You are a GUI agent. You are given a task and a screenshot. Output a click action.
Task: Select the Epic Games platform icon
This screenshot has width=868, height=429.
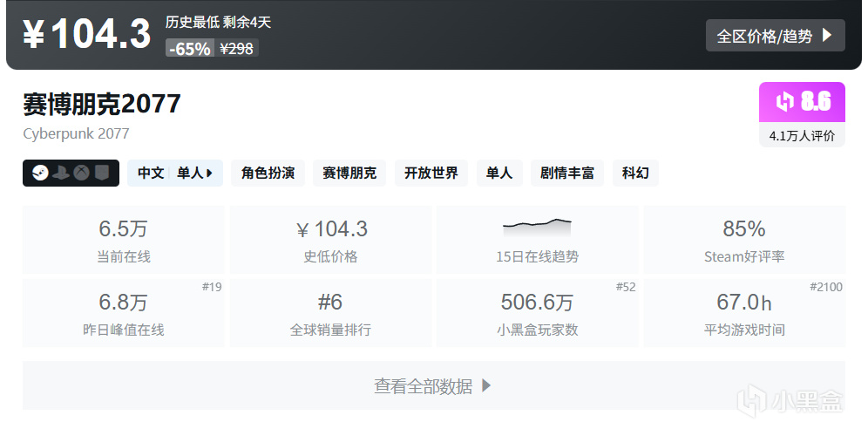(103, 174)
